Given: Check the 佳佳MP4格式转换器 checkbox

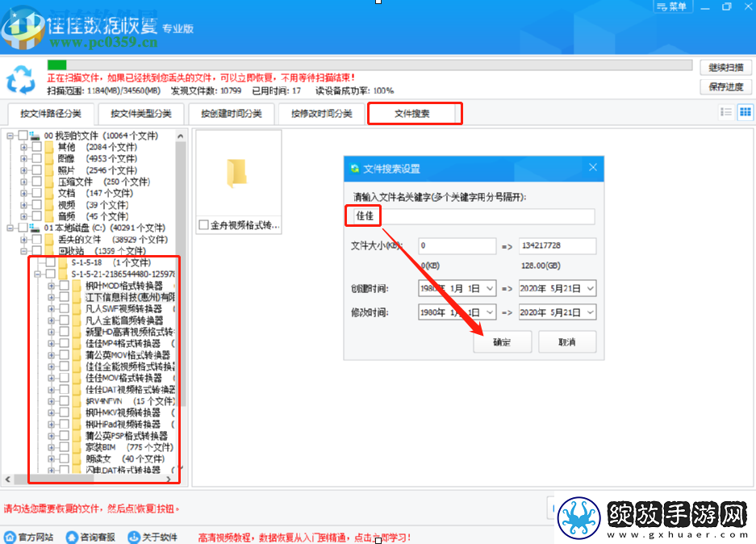Looking at the screenshot, I should [x=64, y=343].
